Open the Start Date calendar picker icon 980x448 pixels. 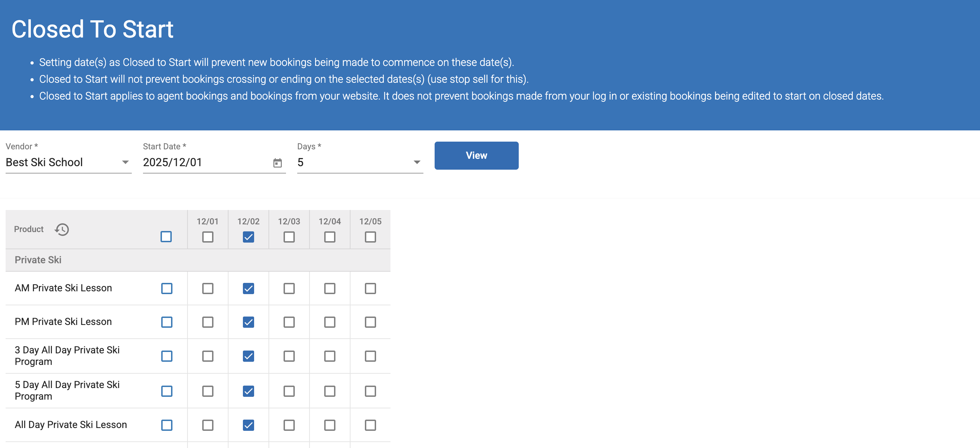click(277, 163)
